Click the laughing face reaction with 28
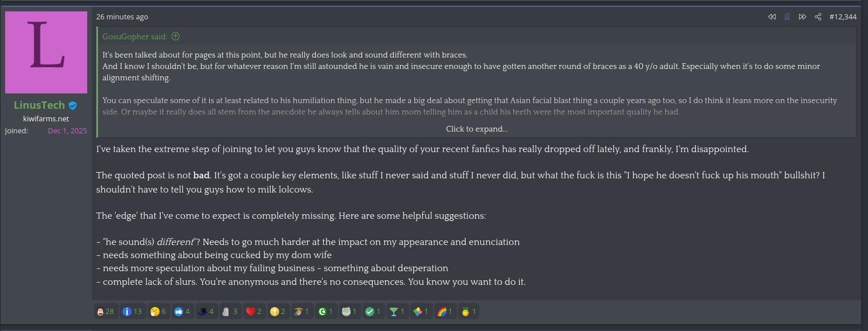868x331 pixels. pos(105,312)
